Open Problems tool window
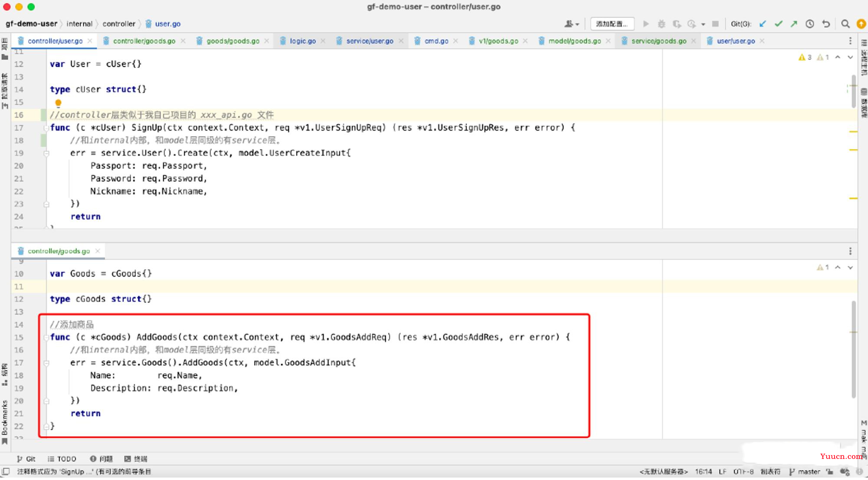868x480 pixels. [101, 459]
